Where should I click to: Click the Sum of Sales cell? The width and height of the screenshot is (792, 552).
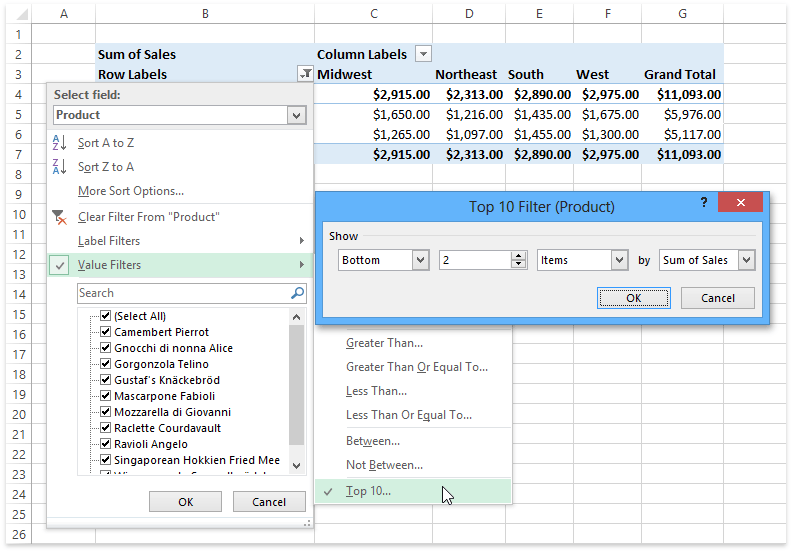click(205, 54)
